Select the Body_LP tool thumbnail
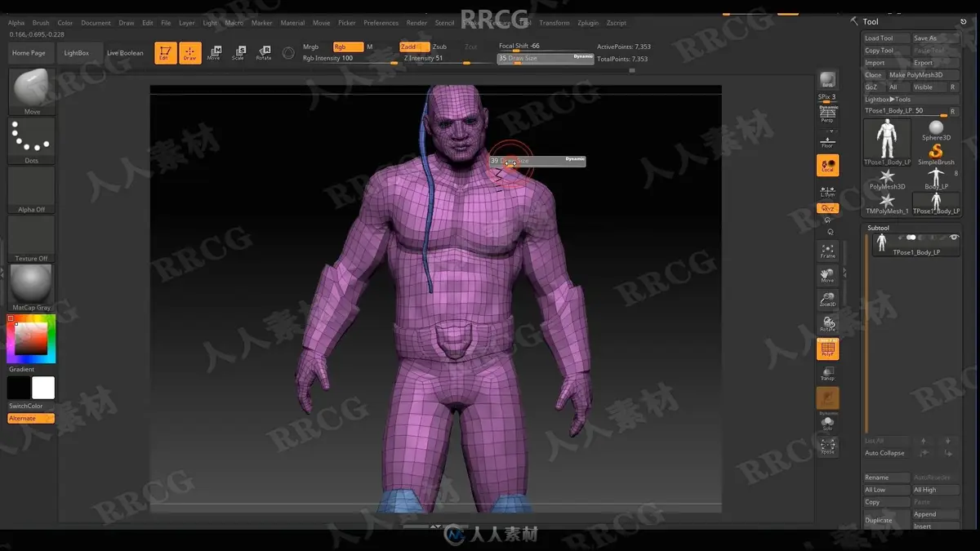Viewport: 980px width, 551px height. 936,179
